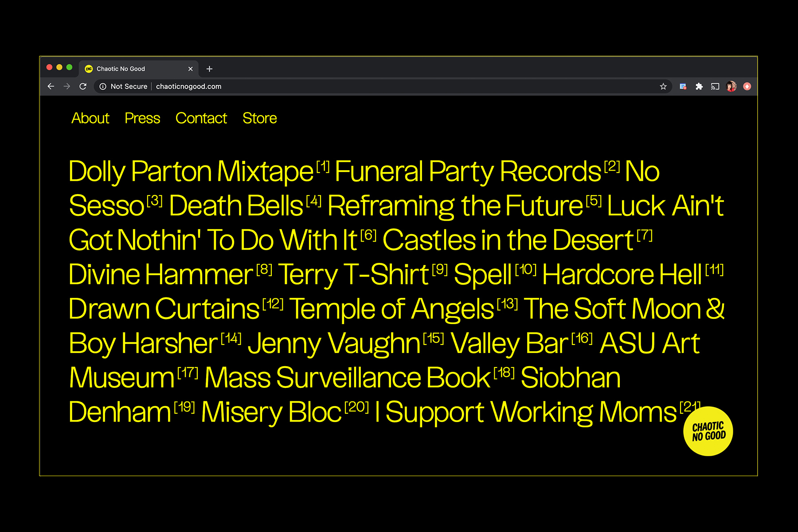Open the Dolly Parton Mixtape project
The height and width of the screenshot is (532, 798).
point(191,172)
